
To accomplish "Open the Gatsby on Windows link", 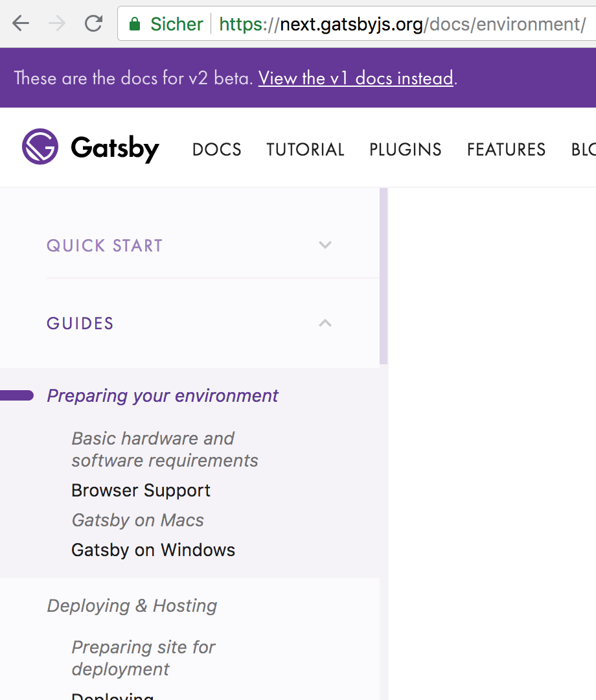I will tap(153, 550).
